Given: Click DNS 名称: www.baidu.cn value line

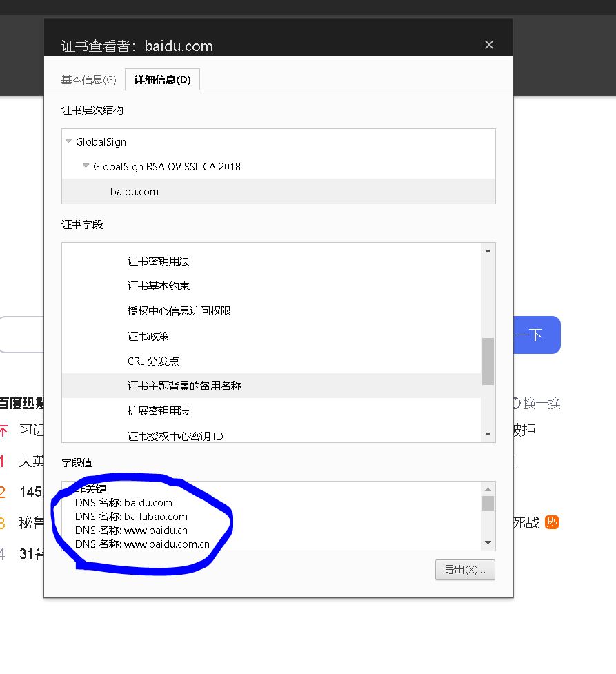Looking at the screenshot, I should [131, 531].
